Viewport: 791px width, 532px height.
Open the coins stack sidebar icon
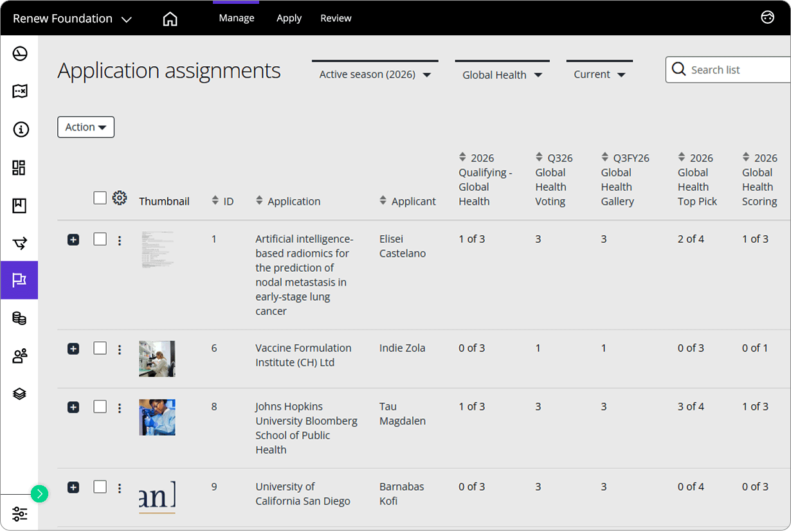(x=19, y=318)
